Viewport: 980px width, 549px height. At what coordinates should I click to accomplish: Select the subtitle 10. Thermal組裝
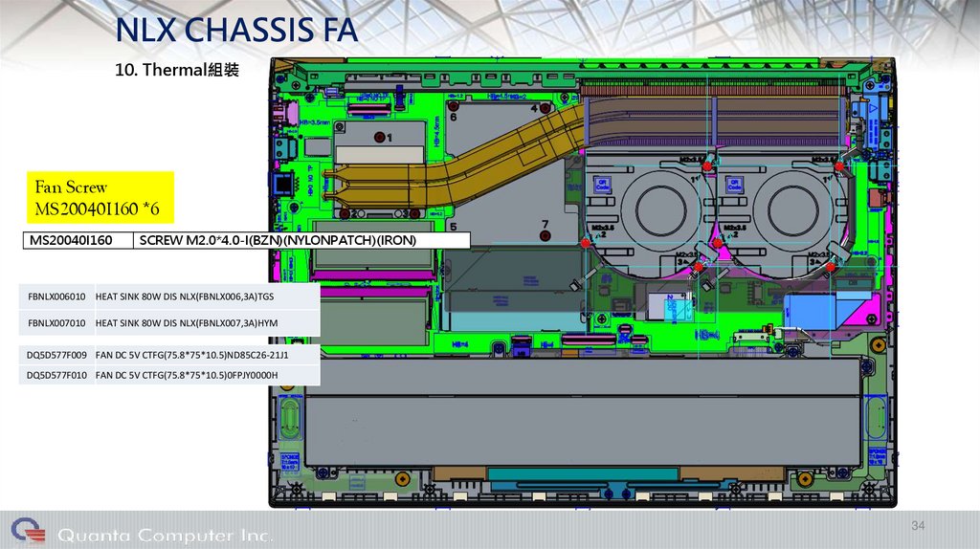coord(177,69)
